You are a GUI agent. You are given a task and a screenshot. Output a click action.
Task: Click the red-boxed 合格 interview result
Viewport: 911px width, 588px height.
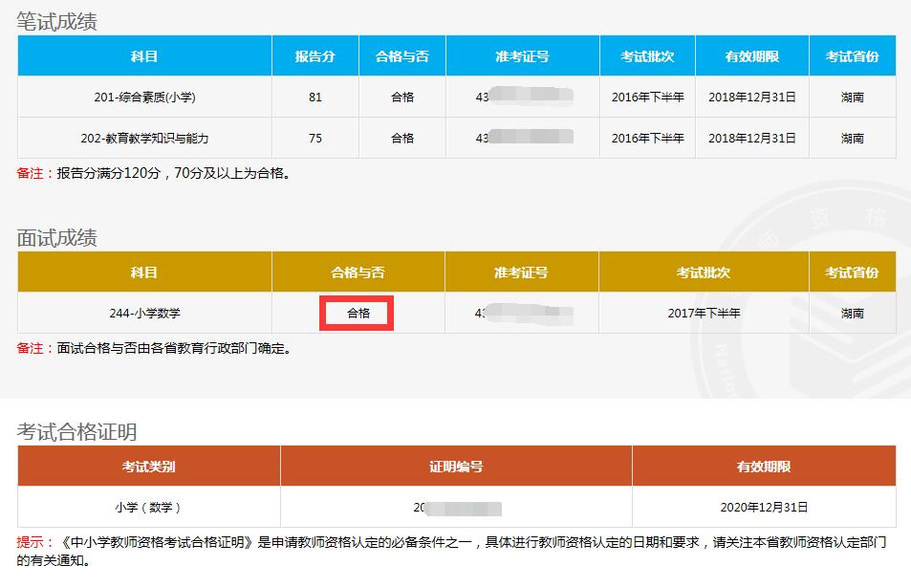click(x=358, y=313)
